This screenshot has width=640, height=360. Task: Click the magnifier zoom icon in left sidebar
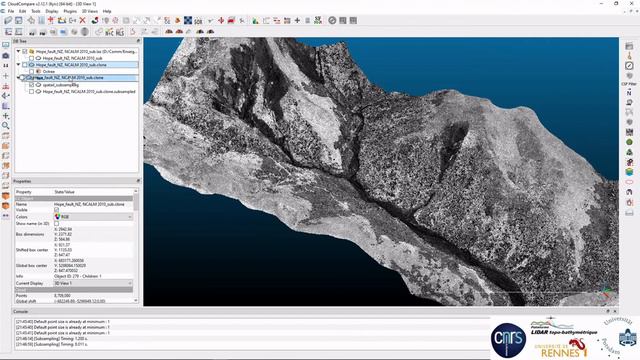6,126
